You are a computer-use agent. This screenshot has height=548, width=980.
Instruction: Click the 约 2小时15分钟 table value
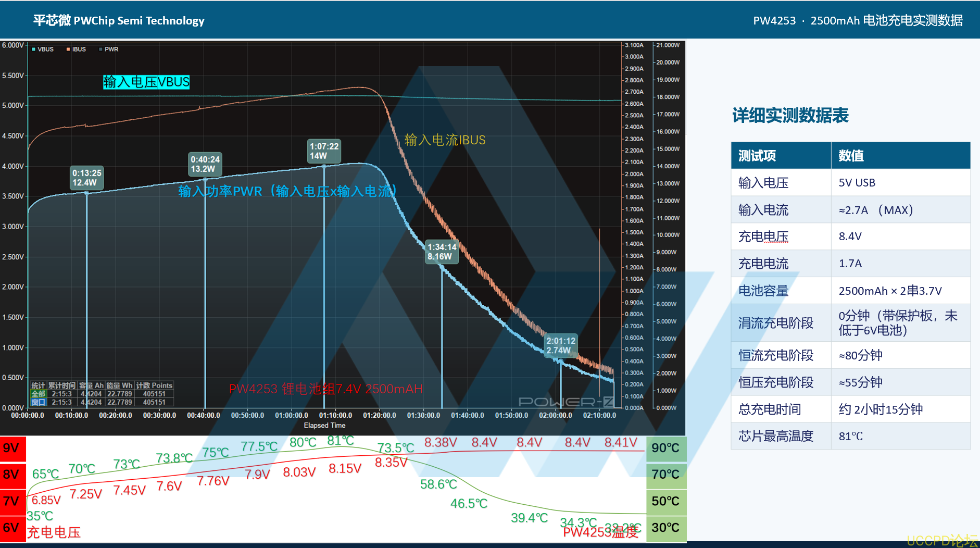[881, 409]
